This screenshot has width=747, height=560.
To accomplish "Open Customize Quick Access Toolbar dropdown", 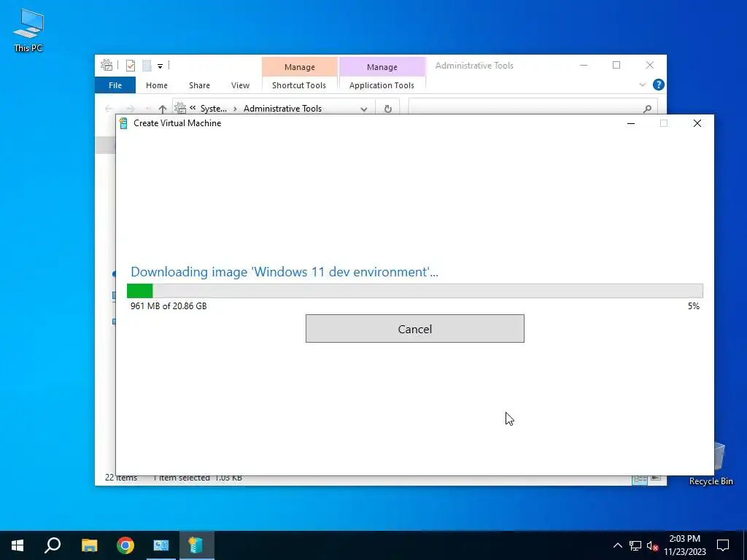I will click(x=160, y=66).
